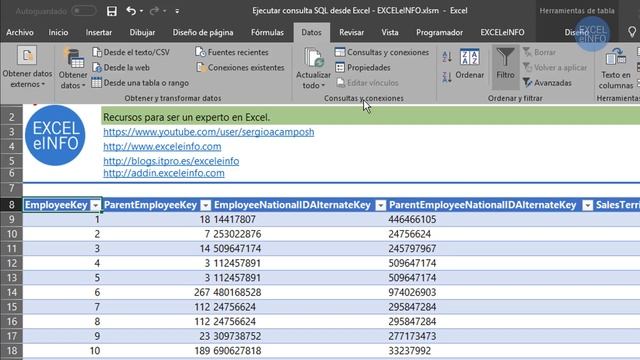The image size is (640, 360).
Task: Click the cell containing 14417807
Action: (x=299, y=219)
